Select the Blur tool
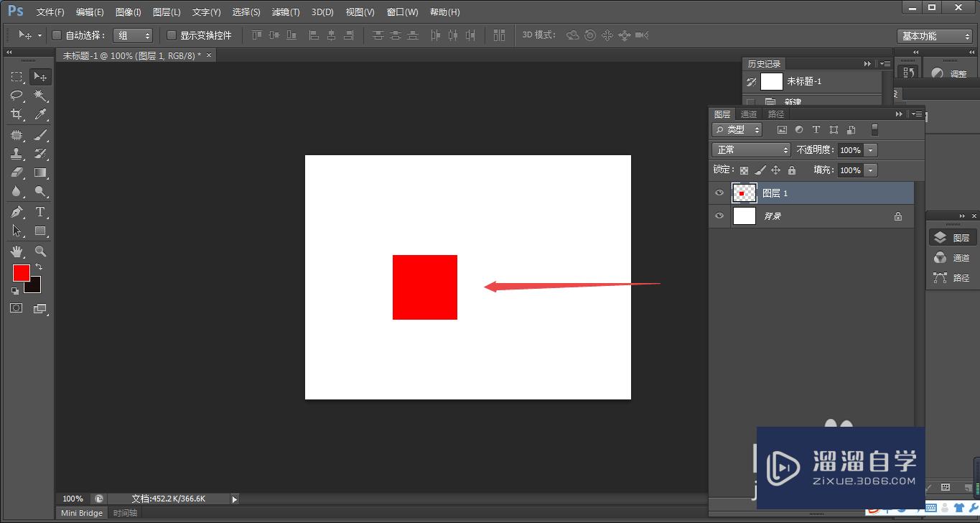This screenshot has height=523, width=980. pos(17,191)
